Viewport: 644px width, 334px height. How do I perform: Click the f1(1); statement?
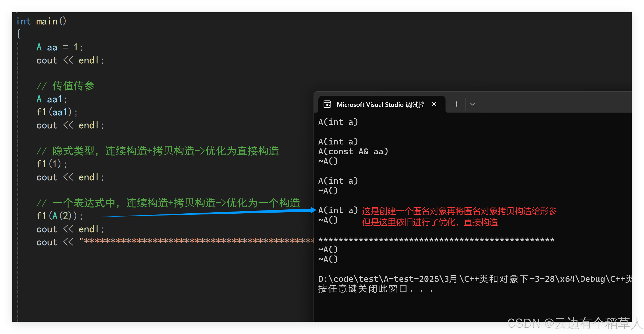tap(52, 164)
